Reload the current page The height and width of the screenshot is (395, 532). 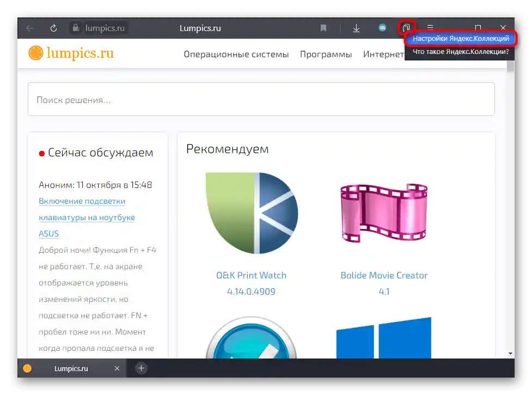(53, 28)
